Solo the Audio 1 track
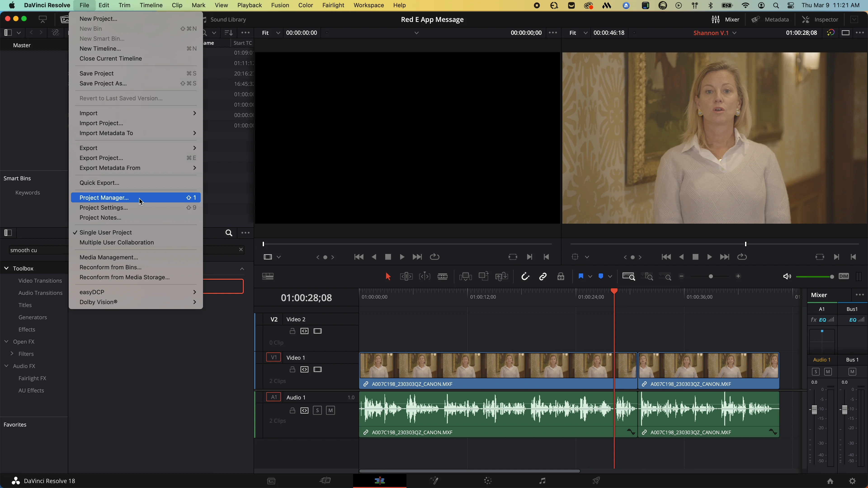 point(317,410)
